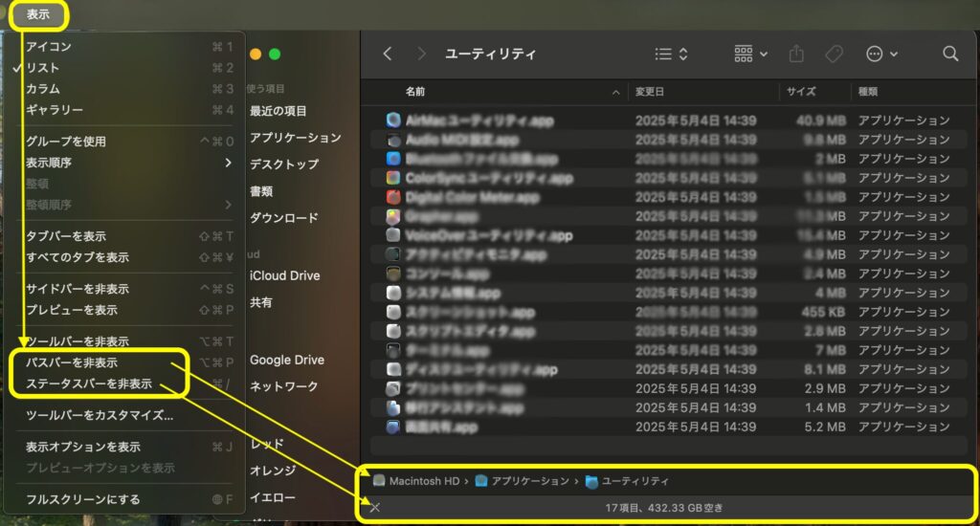Screen dimensions: 980x526
Task: Click the Finder back navigation arrow
Action: point(388,55)
